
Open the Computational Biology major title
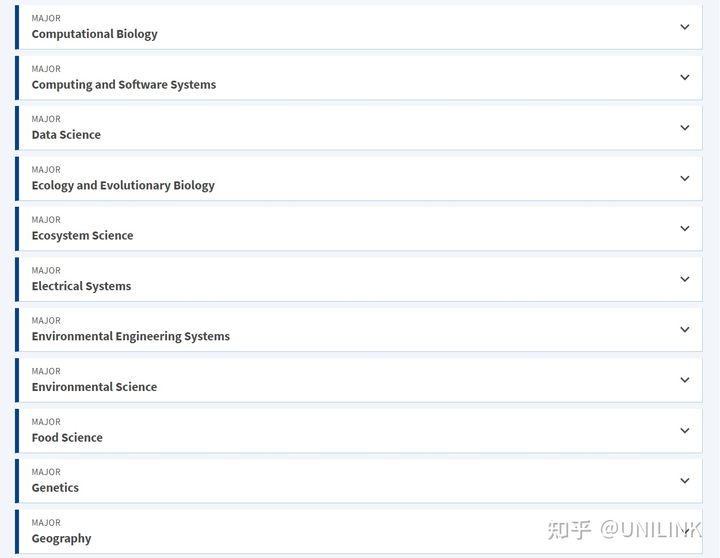click(94, 34)
